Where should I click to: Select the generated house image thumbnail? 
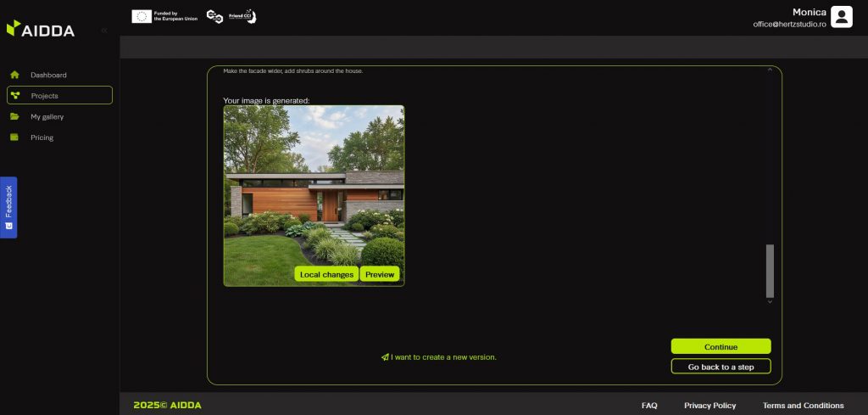pos(314,187)
